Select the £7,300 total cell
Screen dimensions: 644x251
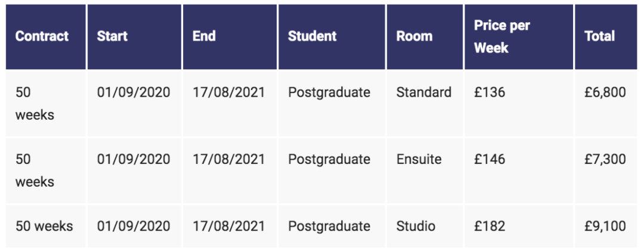(x=605, y=159)
